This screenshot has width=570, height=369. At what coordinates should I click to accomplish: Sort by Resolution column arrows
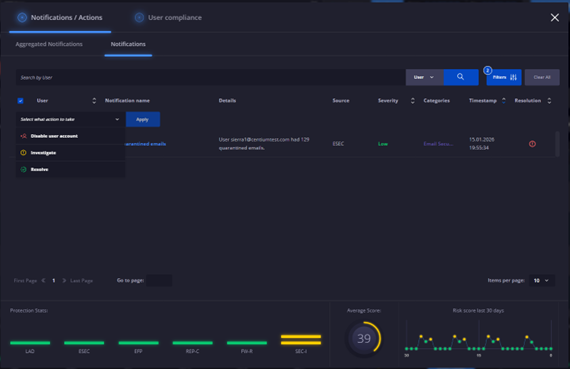point(549,101)
